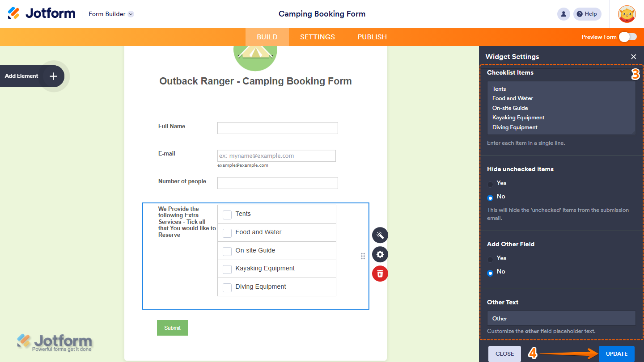Click the Other Text placeholder input field
The width and height of the screenshot is (644, 362).
tap(561, 318)
